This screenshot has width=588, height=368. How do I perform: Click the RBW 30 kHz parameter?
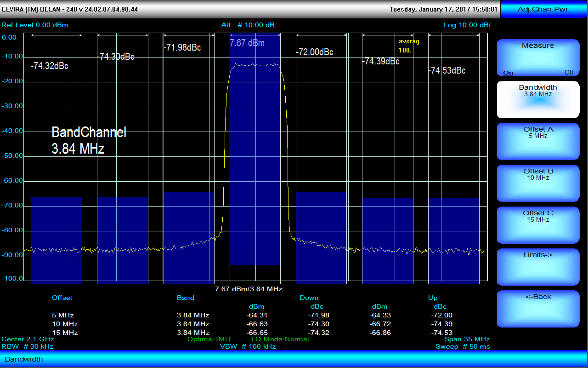(28, 346)
